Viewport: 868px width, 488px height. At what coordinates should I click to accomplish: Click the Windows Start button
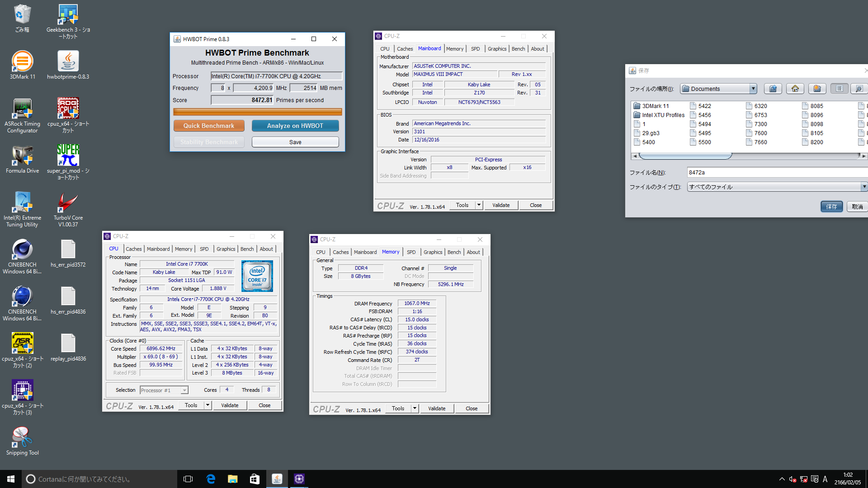[x=11, y=479]
